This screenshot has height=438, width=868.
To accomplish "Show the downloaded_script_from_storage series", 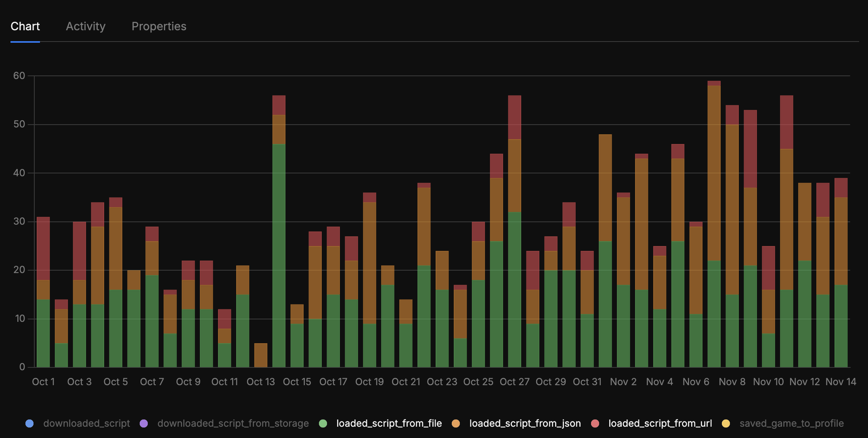I will [233, 423].
